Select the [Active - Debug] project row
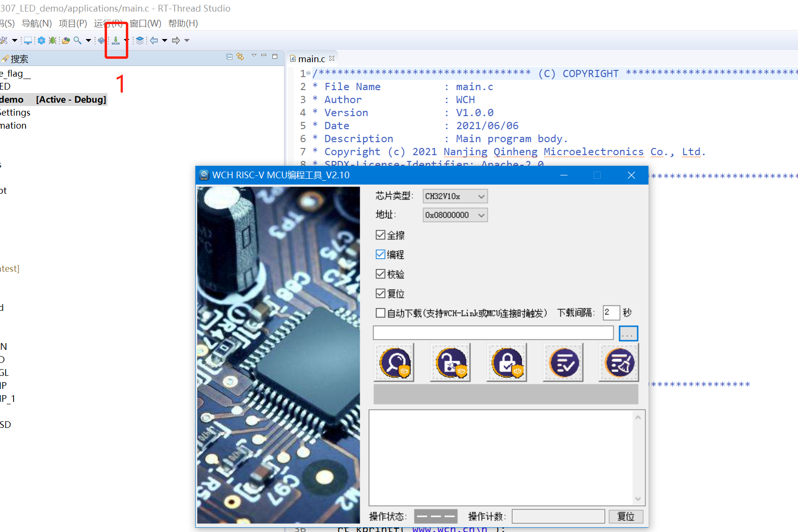The width and height of the screenshot is (798, 532). (x=53, y=99)
